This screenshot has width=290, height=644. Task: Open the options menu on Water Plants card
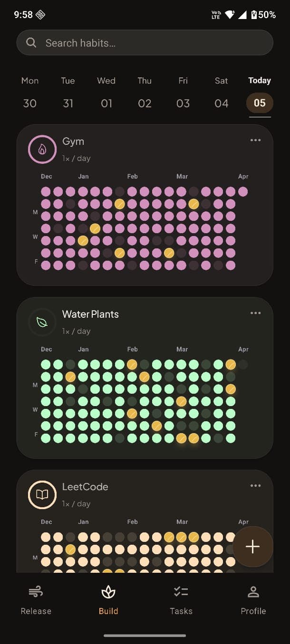255,313
